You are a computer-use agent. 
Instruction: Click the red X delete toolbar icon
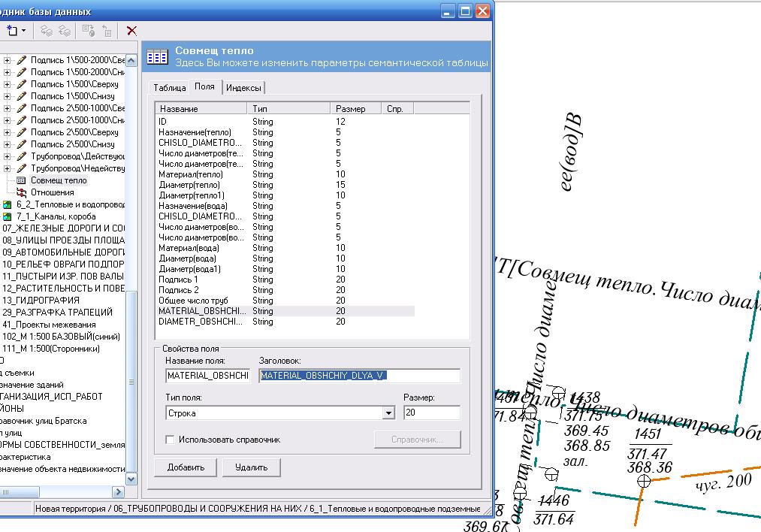[131, 31]
